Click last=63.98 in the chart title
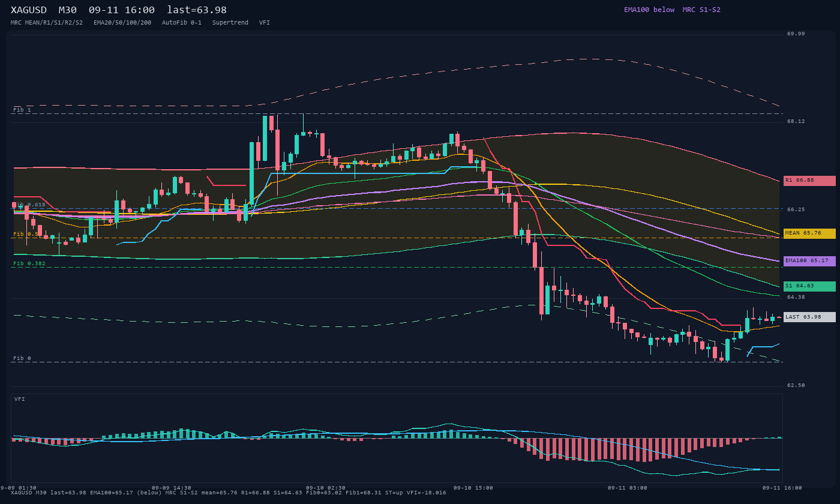The width and height of the screenshot is (840, 504). [197, 10]
